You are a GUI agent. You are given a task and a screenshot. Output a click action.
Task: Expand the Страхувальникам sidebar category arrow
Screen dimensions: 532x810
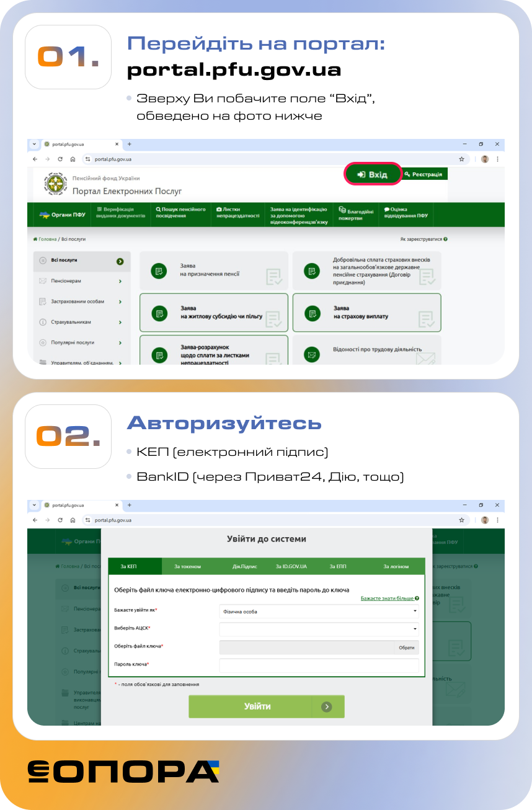pos(120,322)
